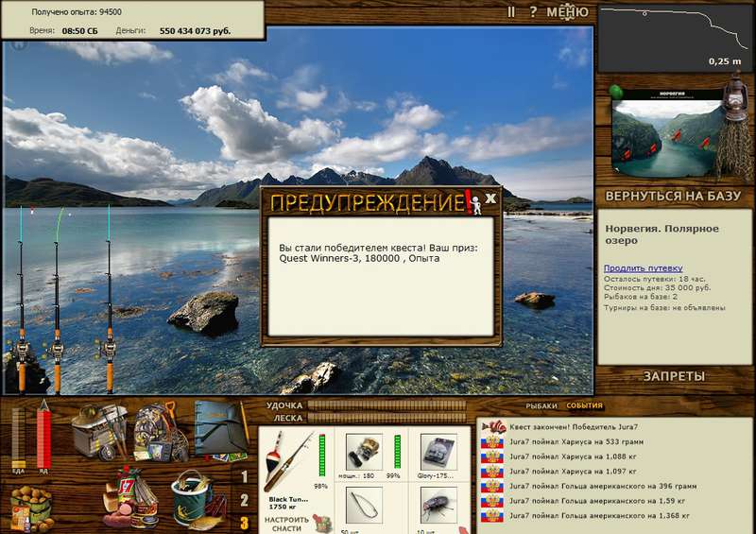Click the ЕДА food level bar
This screenshot has width=756, height=534.
coord(18,439)
